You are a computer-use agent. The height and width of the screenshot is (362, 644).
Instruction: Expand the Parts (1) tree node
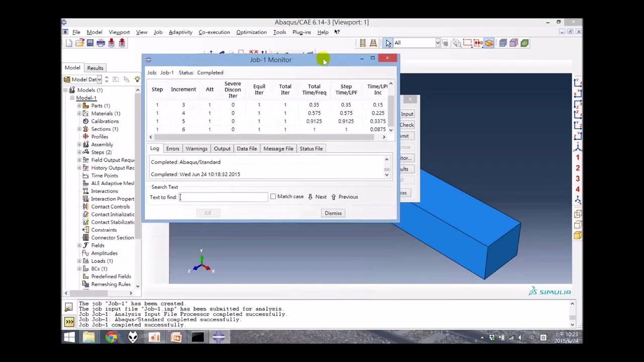point(79,106)
